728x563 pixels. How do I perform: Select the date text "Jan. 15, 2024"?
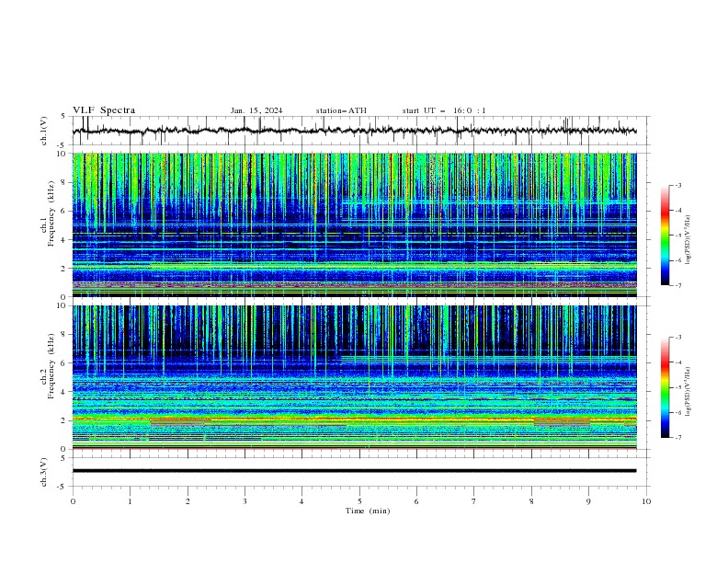[256, 110]
